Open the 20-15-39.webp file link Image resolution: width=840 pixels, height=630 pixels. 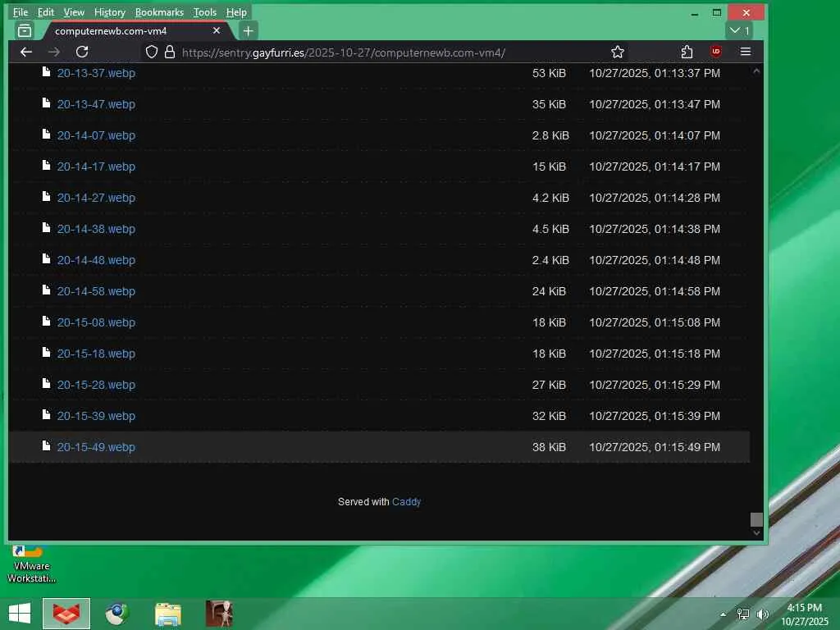(96, 416)
